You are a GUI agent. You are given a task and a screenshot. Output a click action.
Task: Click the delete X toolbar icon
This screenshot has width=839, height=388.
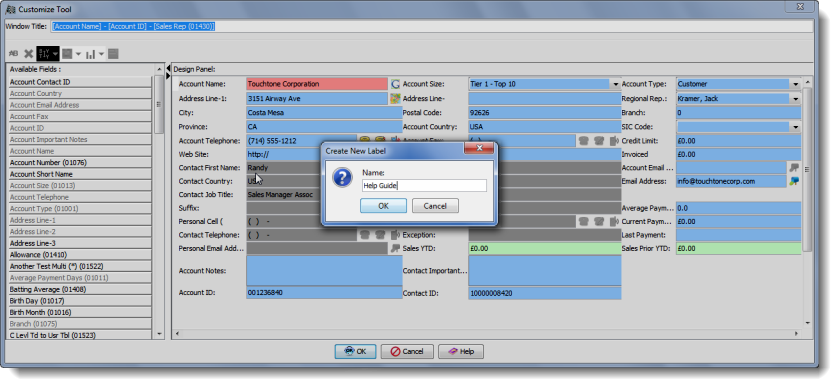(29, 54)
